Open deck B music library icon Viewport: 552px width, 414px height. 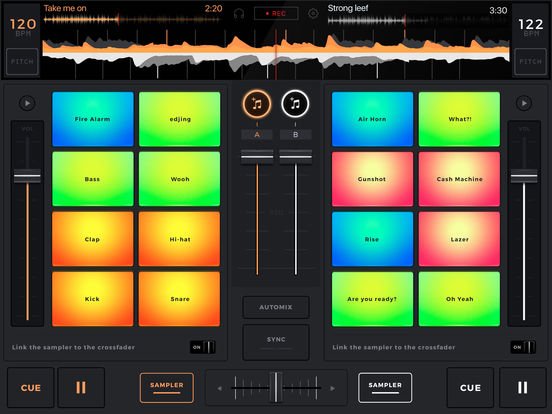point(295,104)
